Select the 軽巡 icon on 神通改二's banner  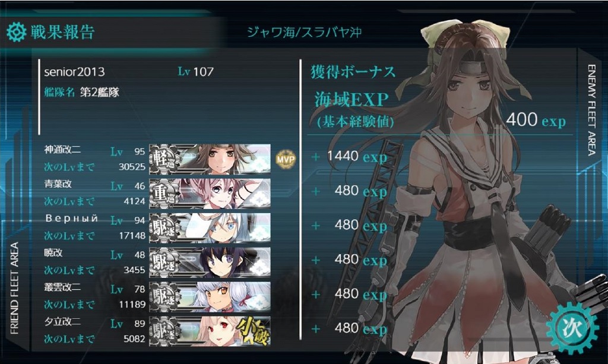(165, 159)
